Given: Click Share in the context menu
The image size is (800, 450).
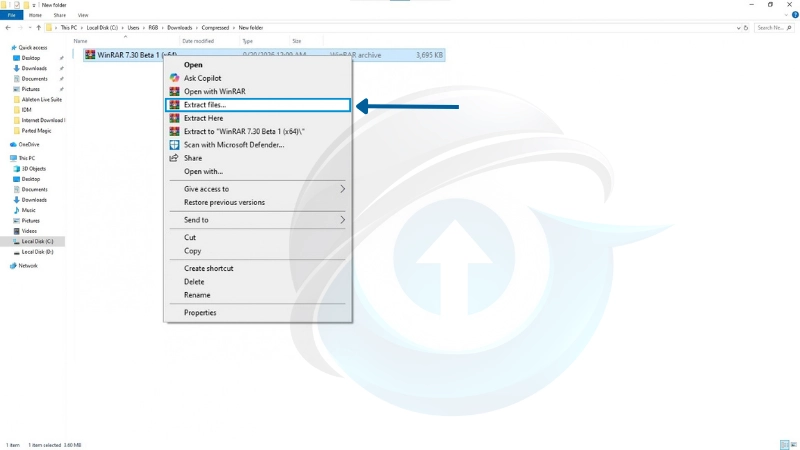Looking at the screenshot, I should [258, 158].
